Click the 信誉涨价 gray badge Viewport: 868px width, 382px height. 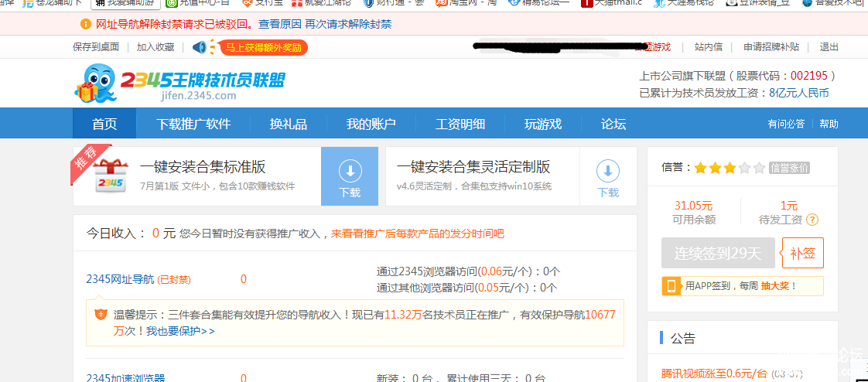[789, 168]
